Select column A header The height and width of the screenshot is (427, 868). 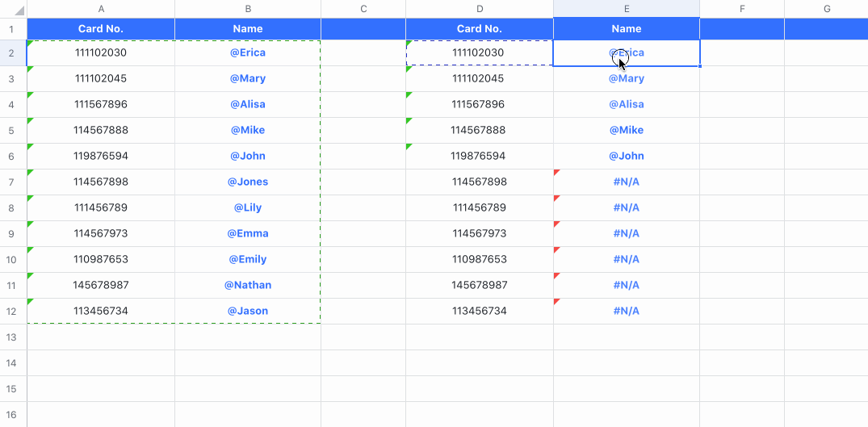point(101,9)
